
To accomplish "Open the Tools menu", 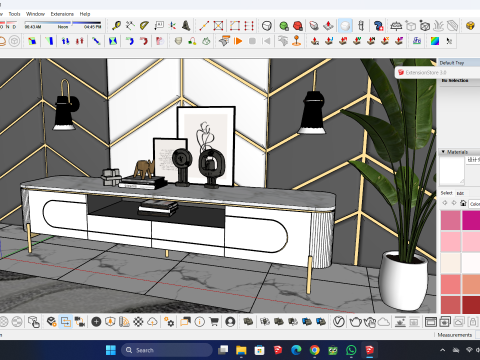I will pos(14,14).
